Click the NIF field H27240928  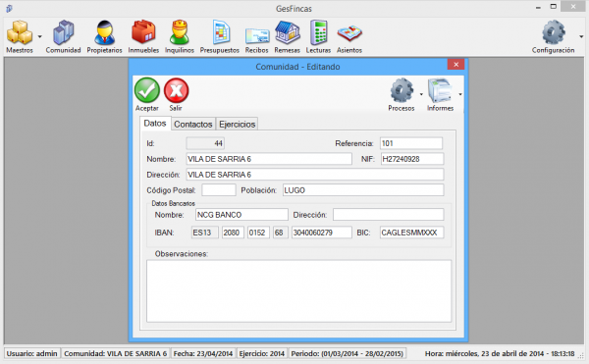(412, 159)
